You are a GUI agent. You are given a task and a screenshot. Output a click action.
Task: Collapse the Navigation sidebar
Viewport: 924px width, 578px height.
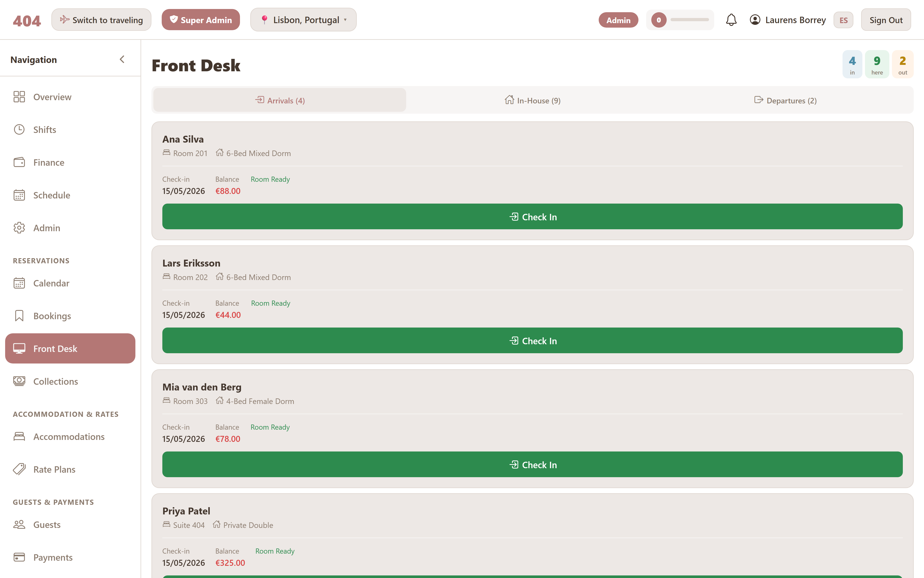(122, 59)
